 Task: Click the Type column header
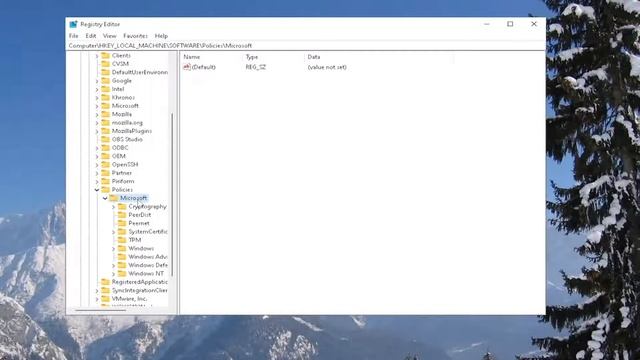pos(273,57)
